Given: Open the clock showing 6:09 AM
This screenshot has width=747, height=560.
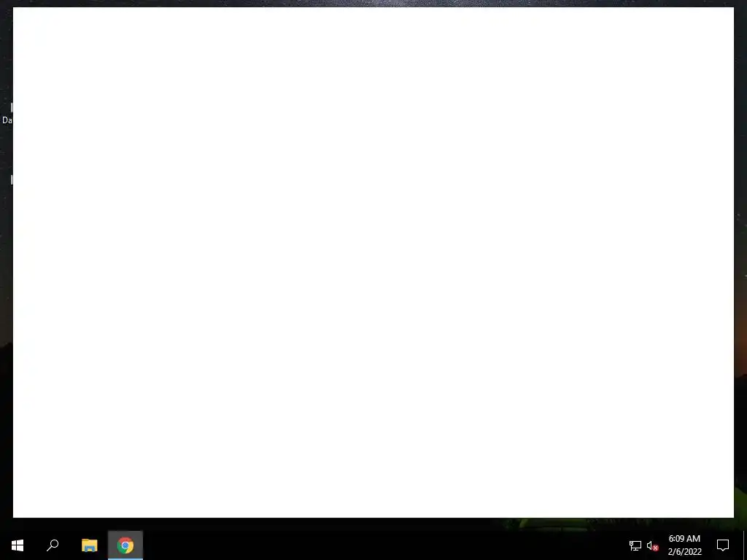Looking at the screenshot, I should [684, 545].
